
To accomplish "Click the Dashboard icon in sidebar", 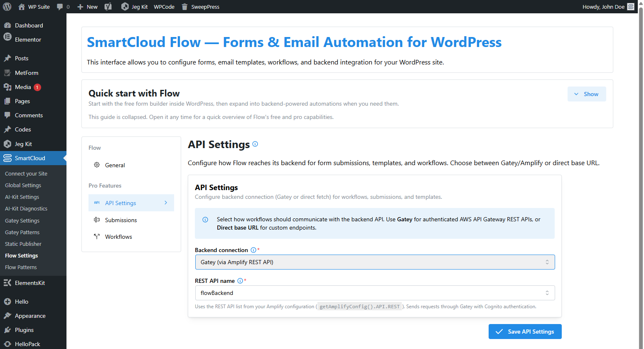I will (7, 25).
